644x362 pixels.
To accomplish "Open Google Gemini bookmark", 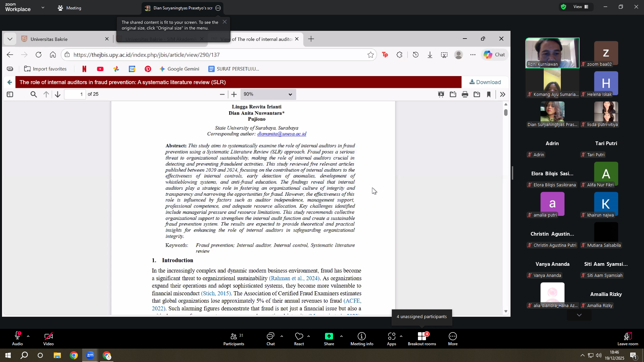I will [x=179, y=69].
